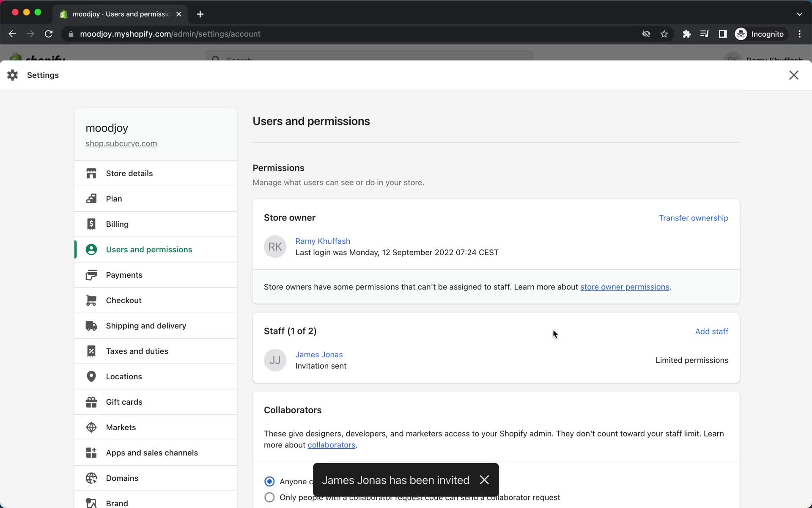The width and height of the screenshot is (812, 508).
Task: Open Payments settings
Action: coord(156,275)
